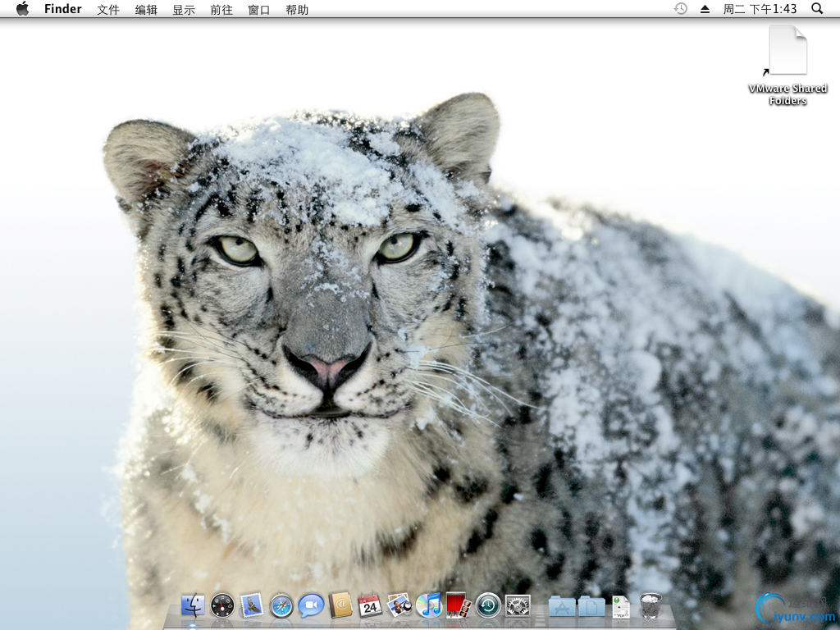Open the Documents folder stack in Dock
The width and height of the screenshot is (840, 630).
591,607
